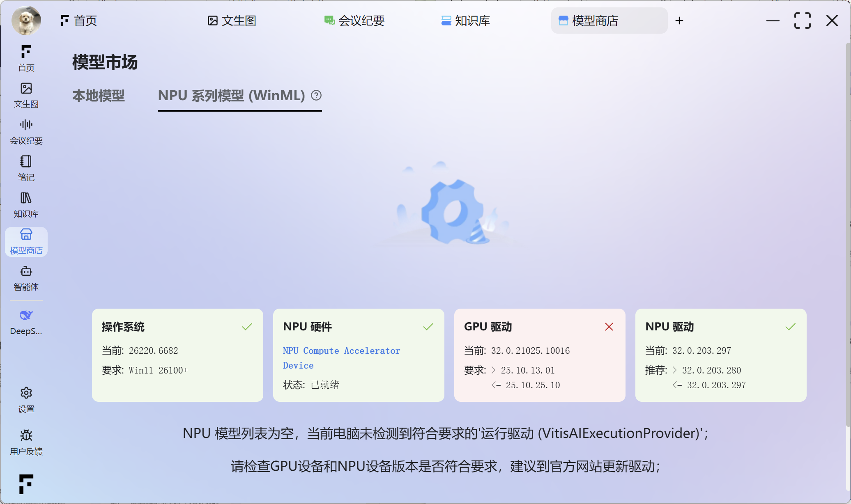Screen dimensions: 851x504
Task: Select the NPU 系列模型 (WinML) tab
Action: pos(231,96)
